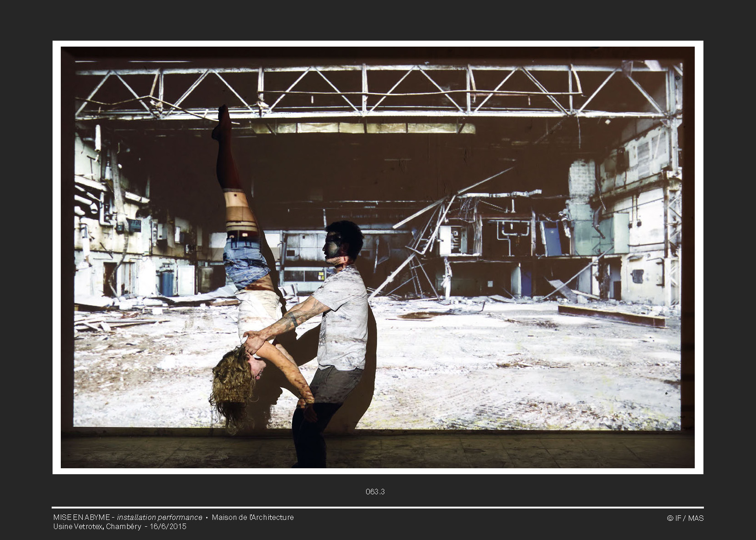Click the steel truss girder overhead
Image resolution: width=756 pixels, height=540 pixels.
pos(366,91)
